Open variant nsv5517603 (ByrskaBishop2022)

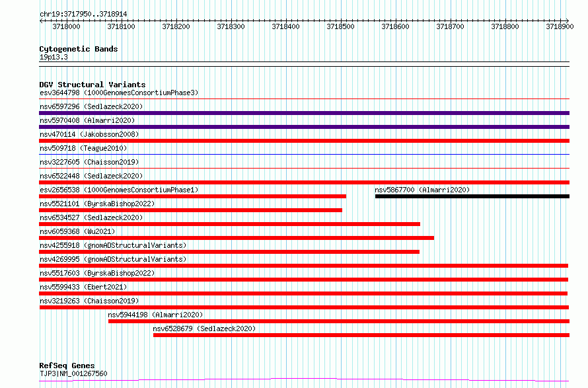point(97,273)
